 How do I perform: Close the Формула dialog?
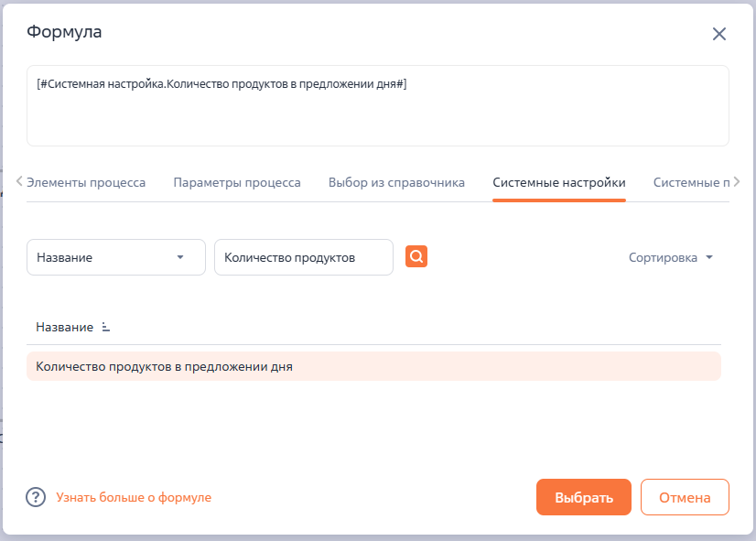pyautogui.click(x=719, y=33)
